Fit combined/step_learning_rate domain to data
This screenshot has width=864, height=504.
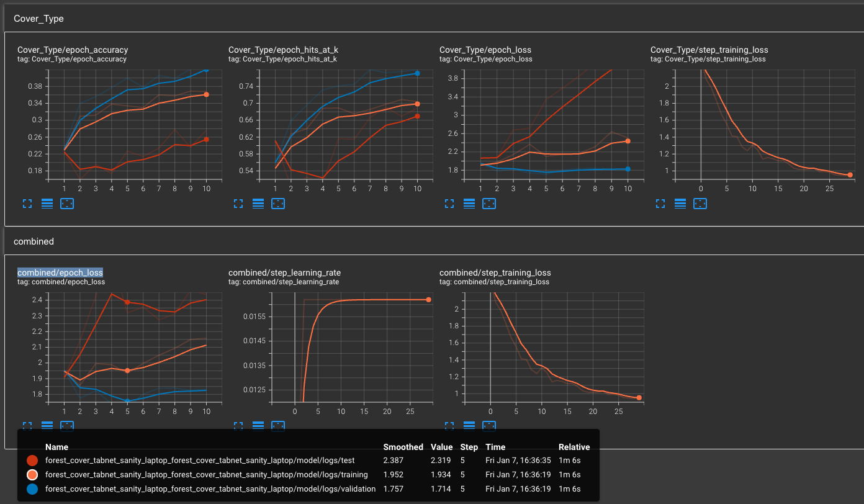(x=278, y=426)
